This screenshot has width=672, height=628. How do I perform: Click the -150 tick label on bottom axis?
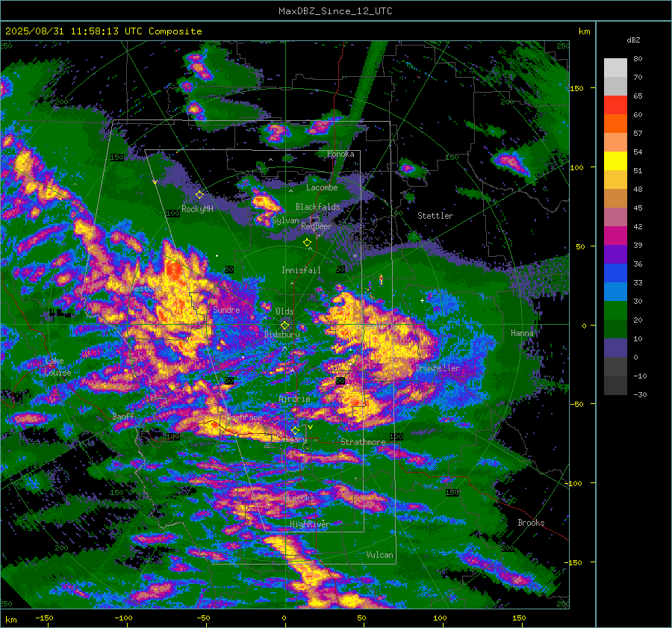(x=44, y=618)
